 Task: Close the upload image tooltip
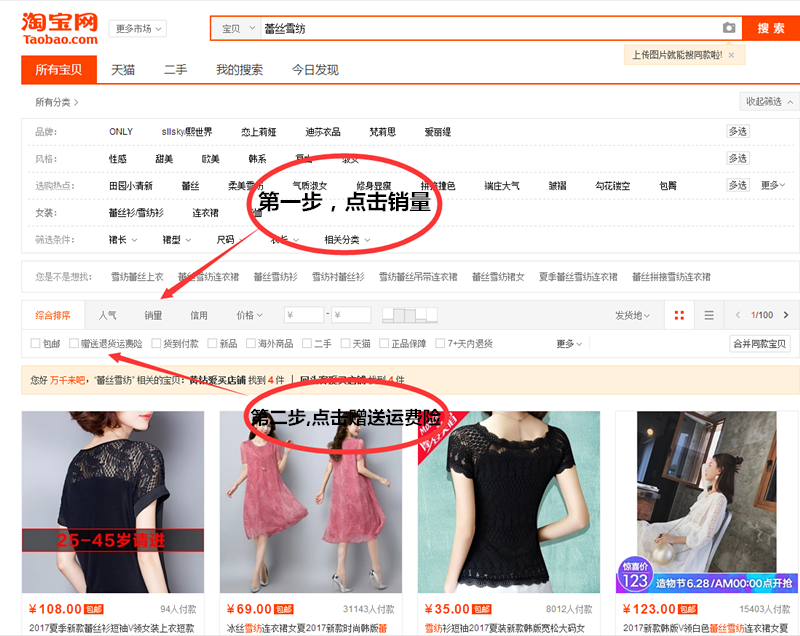point(731,55)
